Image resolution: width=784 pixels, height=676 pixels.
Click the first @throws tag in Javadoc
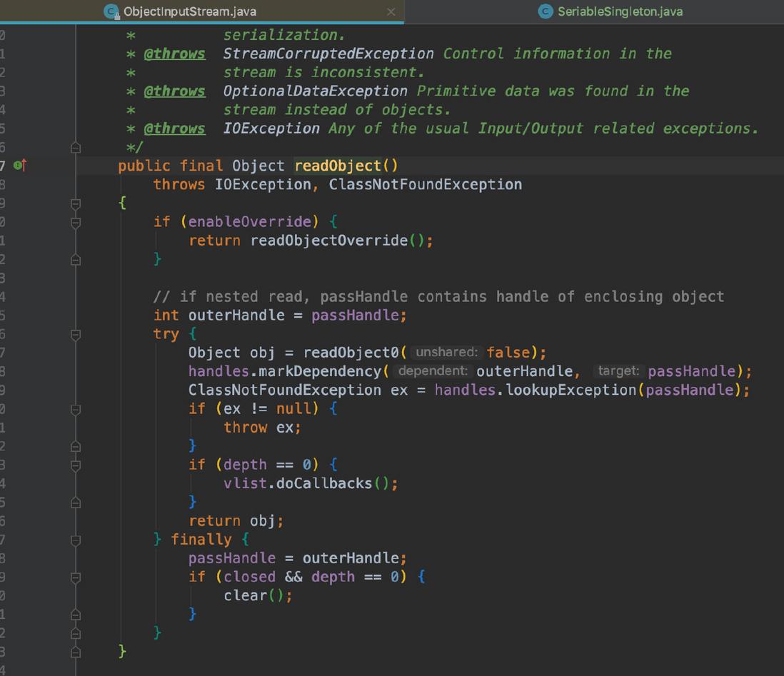pos(174,54)
